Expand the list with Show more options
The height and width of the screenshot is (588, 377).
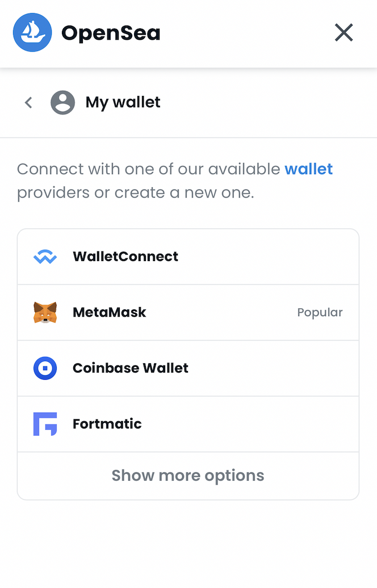(x=188, y=476)
